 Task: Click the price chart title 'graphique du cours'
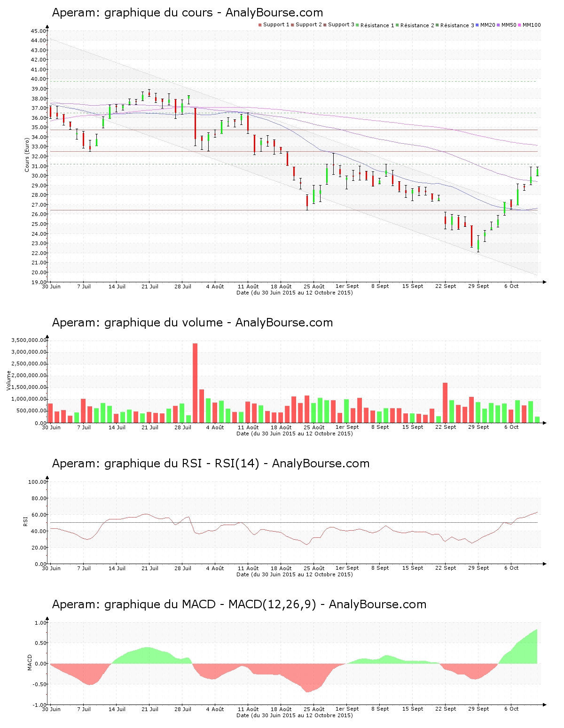point(188,13)
